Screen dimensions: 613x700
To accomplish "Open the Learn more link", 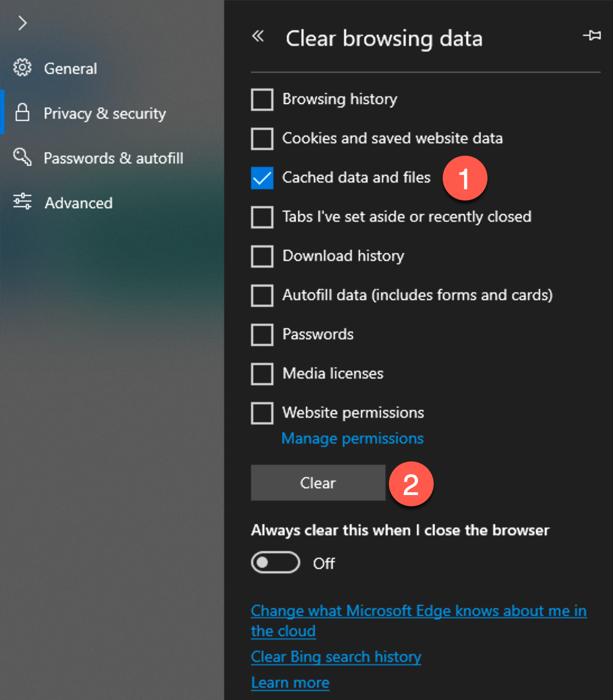I will tap(290, 683).
